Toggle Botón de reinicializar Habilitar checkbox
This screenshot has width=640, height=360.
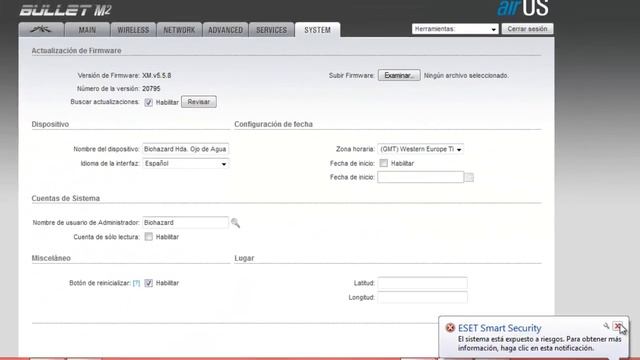click(149, 283)
